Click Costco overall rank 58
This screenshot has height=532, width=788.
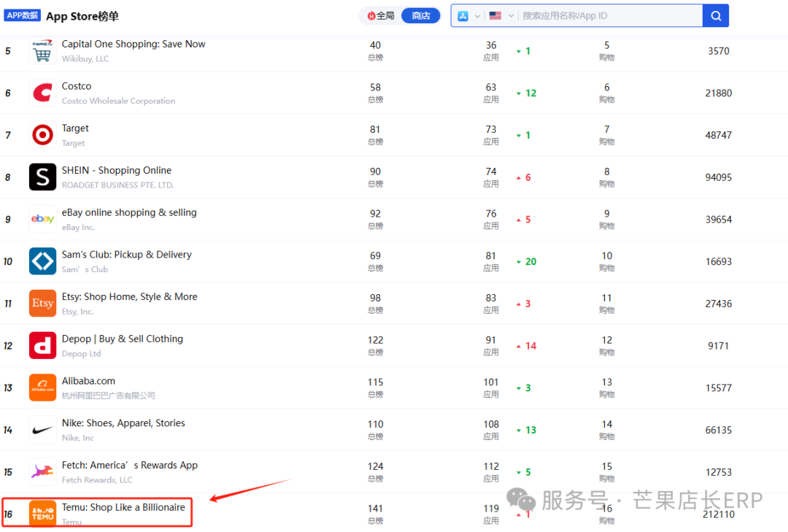pos(376,88)
